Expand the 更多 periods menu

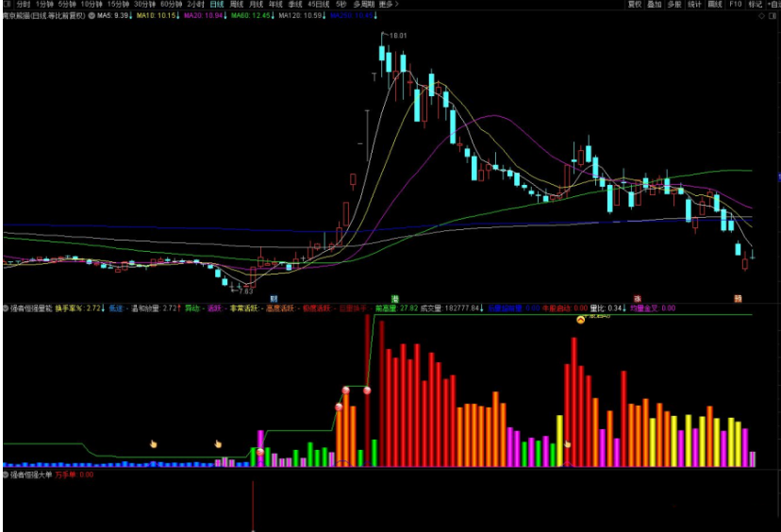pos(389,4)
